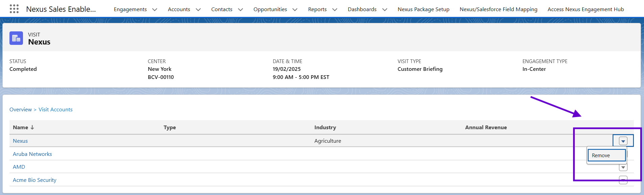The height and width of the screenshot is (195, 644).
Task: Open the Aruba Networks account link
Action: click(32, 154)
